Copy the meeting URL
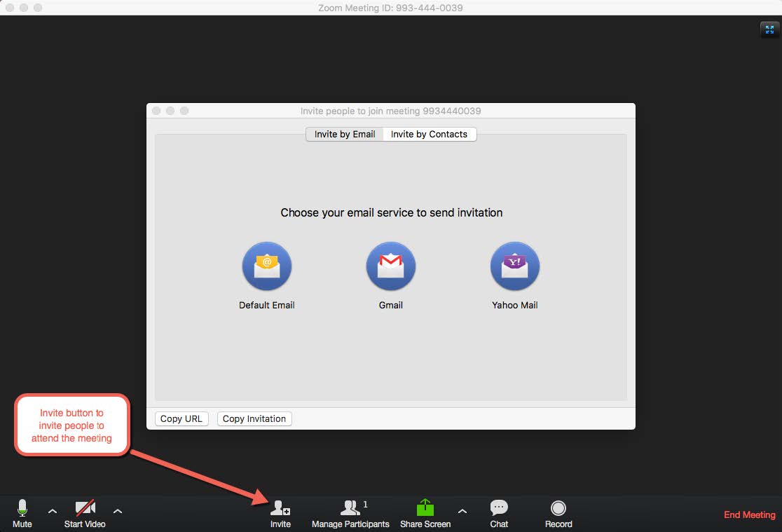This screenshot has width=782, height=532. tap(181, 418)
